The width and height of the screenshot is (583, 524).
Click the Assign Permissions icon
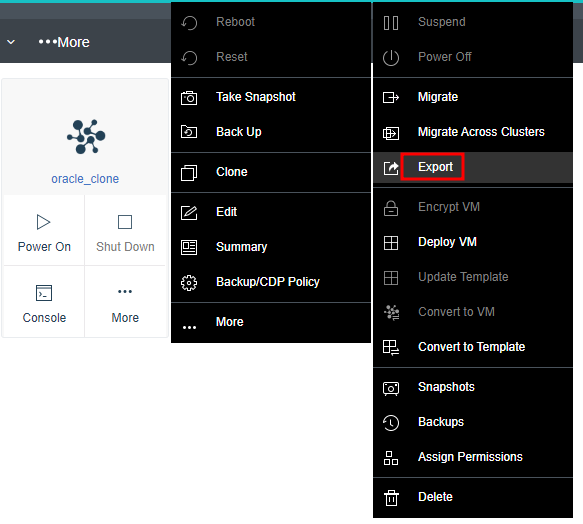click(x=391, y=458)
